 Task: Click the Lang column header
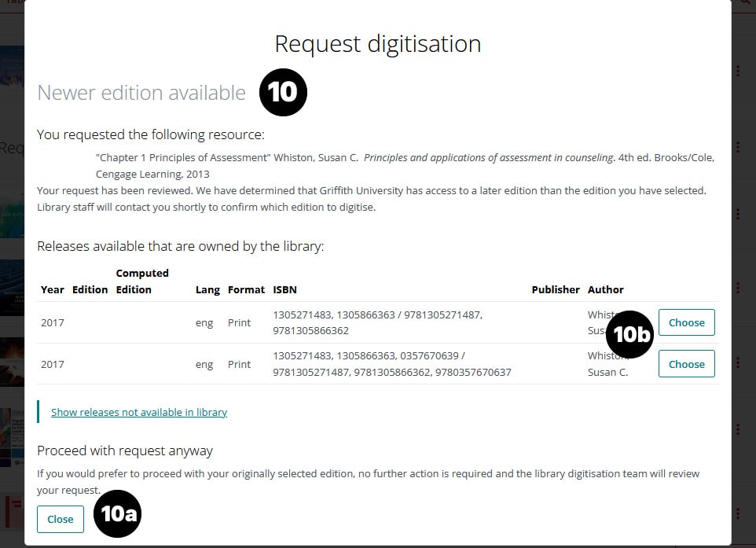click(207, 289)
